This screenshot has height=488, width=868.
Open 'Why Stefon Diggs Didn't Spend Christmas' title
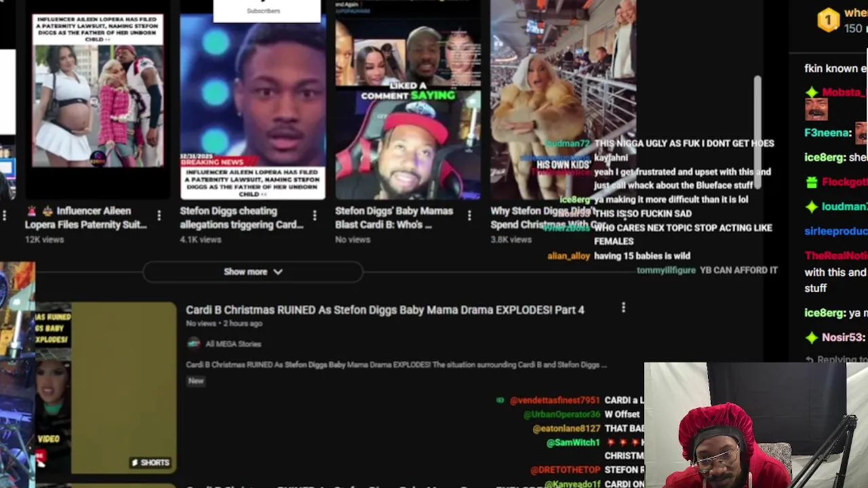coord(548,218)
